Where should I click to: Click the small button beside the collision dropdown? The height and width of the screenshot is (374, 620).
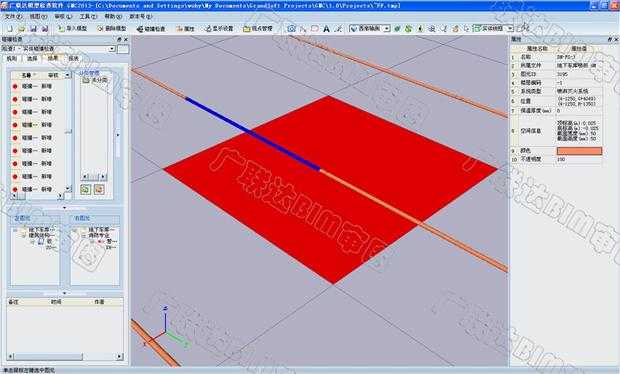(123, 49)
